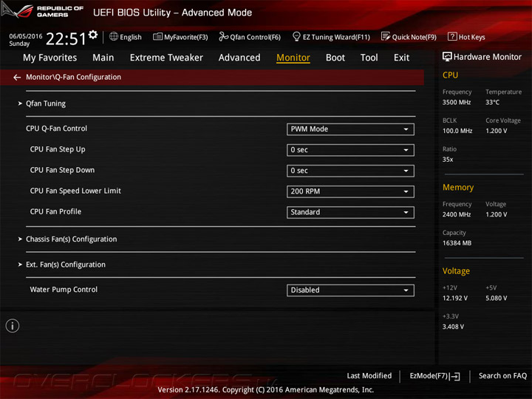The height and width of the screenshot is (399, 532).
Task: Click the 22:51 clock
Action: pos(66,38)
